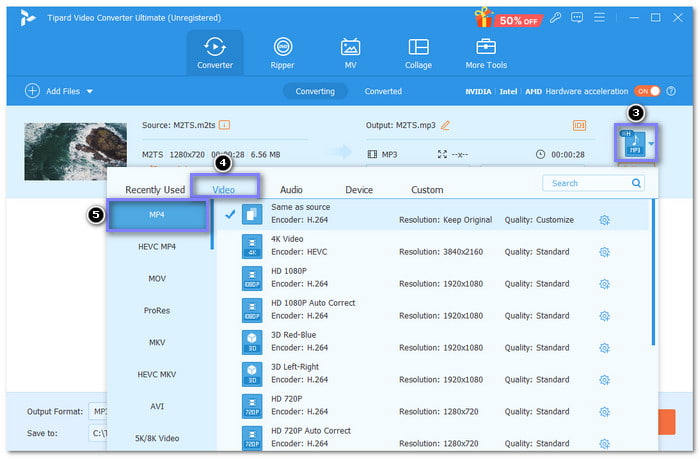Open the Collage module
700x458 pixels.
pyautogui.click(x=418, y=53)
